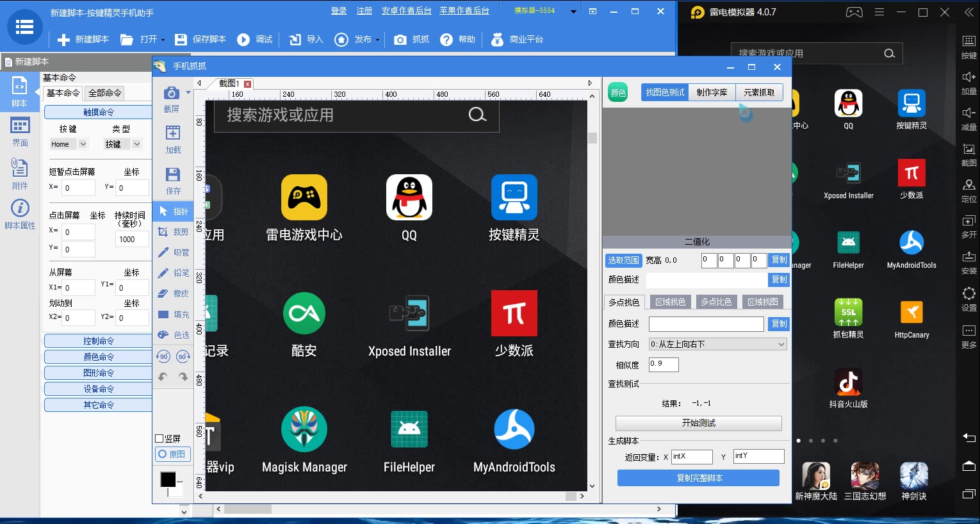This screenshot has height=524, width=980.
Task: Close the 截图1 image tab
Action: click(247, 84)
